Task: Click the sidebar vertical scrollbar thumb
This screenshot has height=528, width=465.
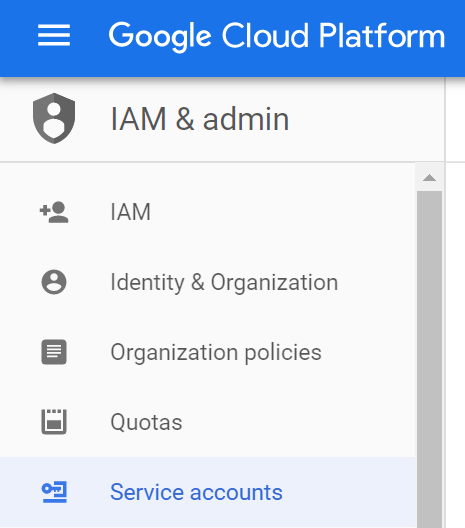Action: [x=429, y=359]
